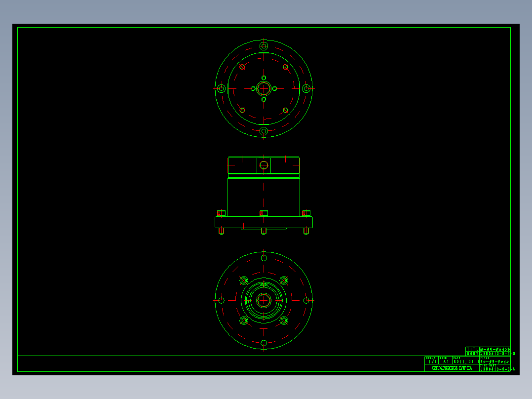Click the center bore of top view
The width and height of the screenshot is (532, 399).
click(264, 88)
